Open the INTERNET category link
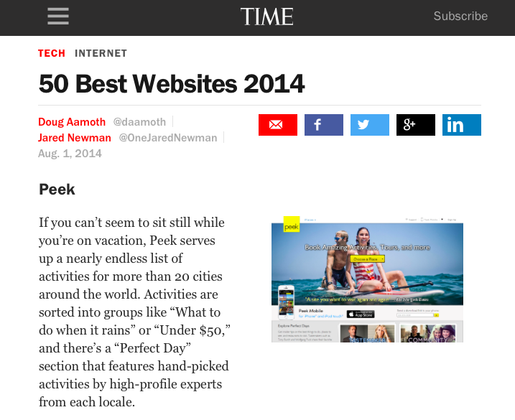 click(101, 53)
